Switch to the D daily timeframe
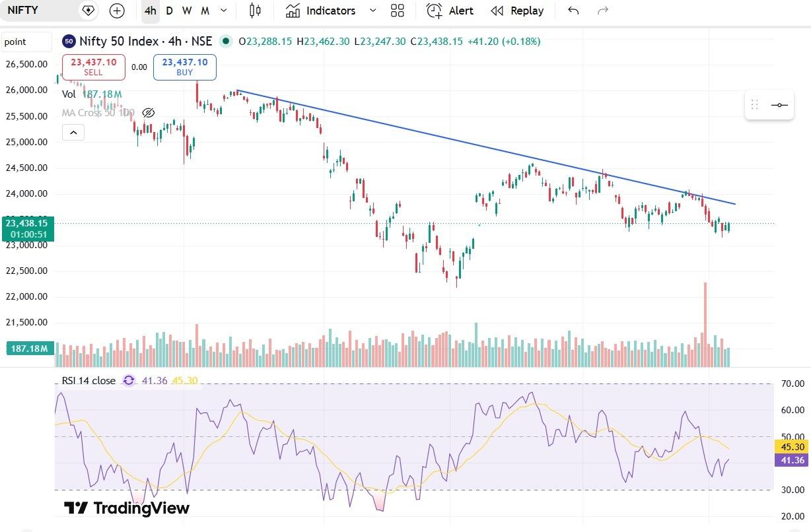The width and height of the screenshot is (811, 532). 170,11
